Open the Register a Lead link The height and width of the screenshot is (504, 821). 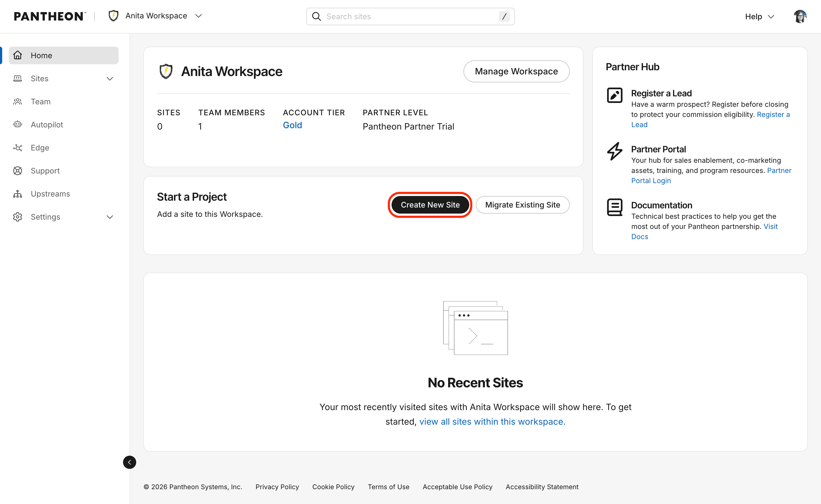[x=773, y=114]
